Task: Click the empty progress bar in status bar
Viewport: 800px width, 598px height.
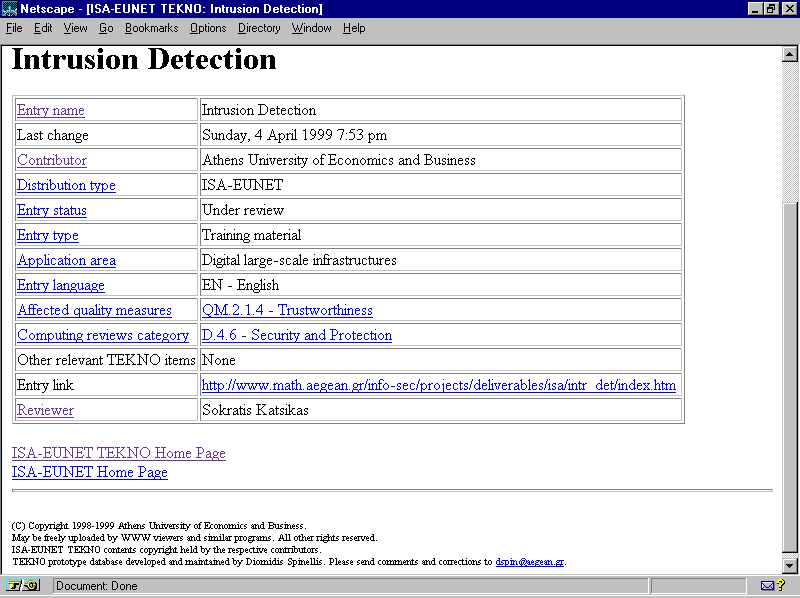Action: 696,586
